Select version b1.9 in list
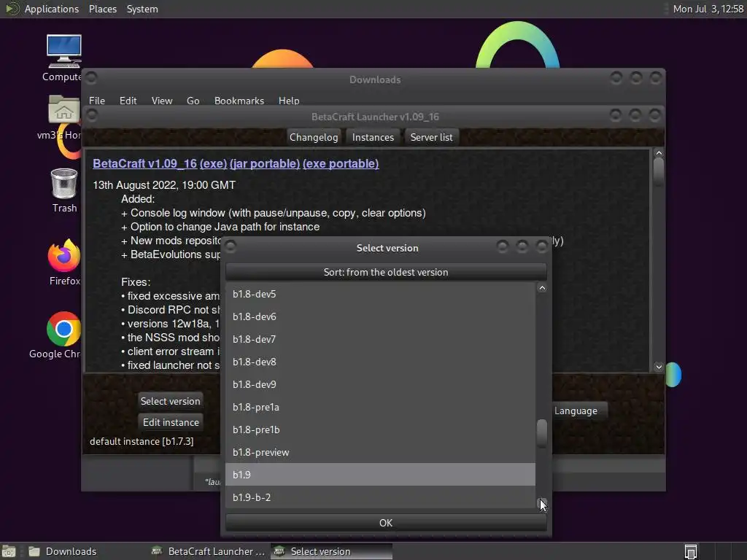This screenshot has height=560, width=747. [380, 475]
